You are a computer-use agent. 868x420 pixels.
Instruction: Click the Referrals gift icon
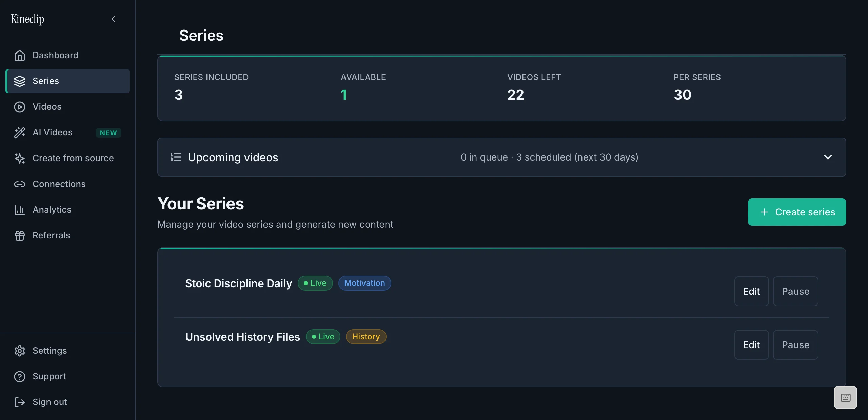point(19,235)
